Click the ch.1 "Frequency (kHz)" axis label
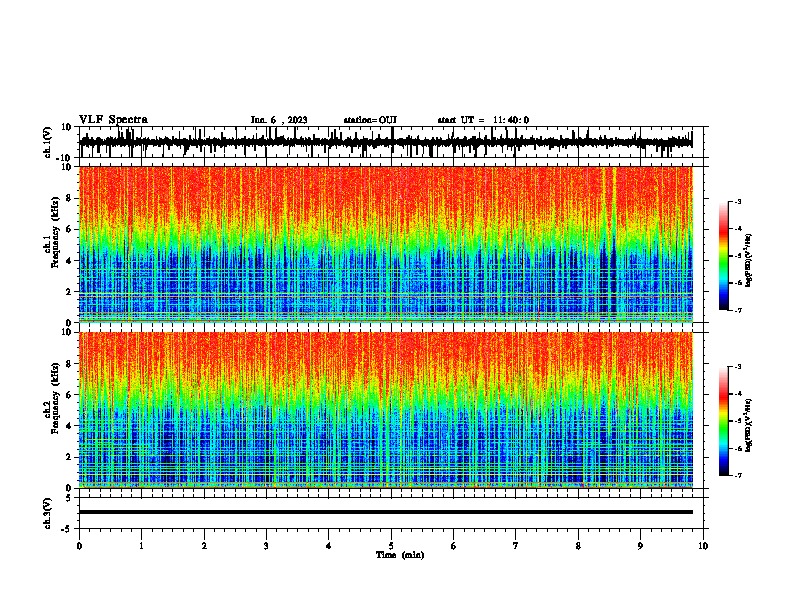Screen dimensions: 792x612 [x=55, y=231]
